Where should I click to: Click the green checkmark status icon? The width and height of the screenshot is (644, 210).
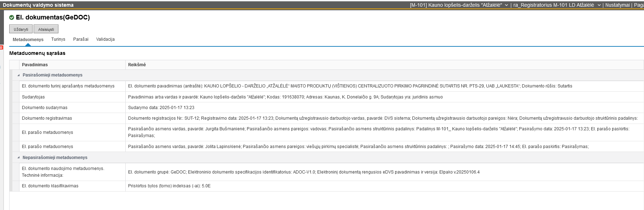pyautogui.click(x=12, y=18)
